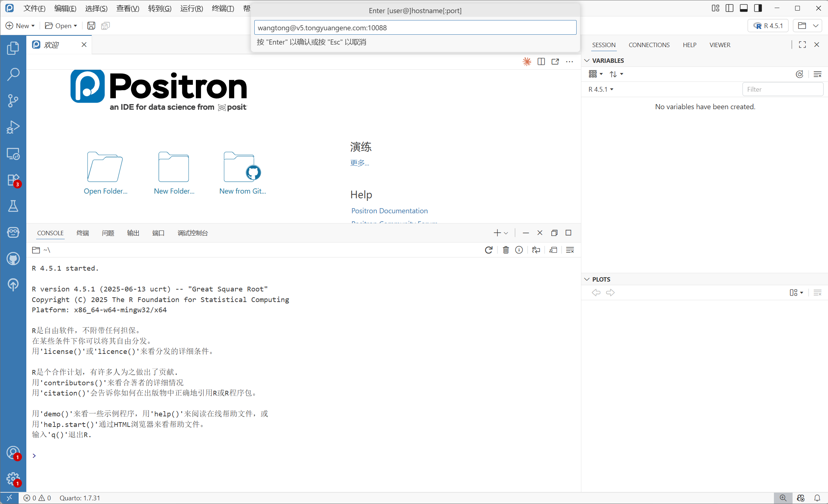Delete the console session with trash icon
The image size is (828, 504).
506,250
